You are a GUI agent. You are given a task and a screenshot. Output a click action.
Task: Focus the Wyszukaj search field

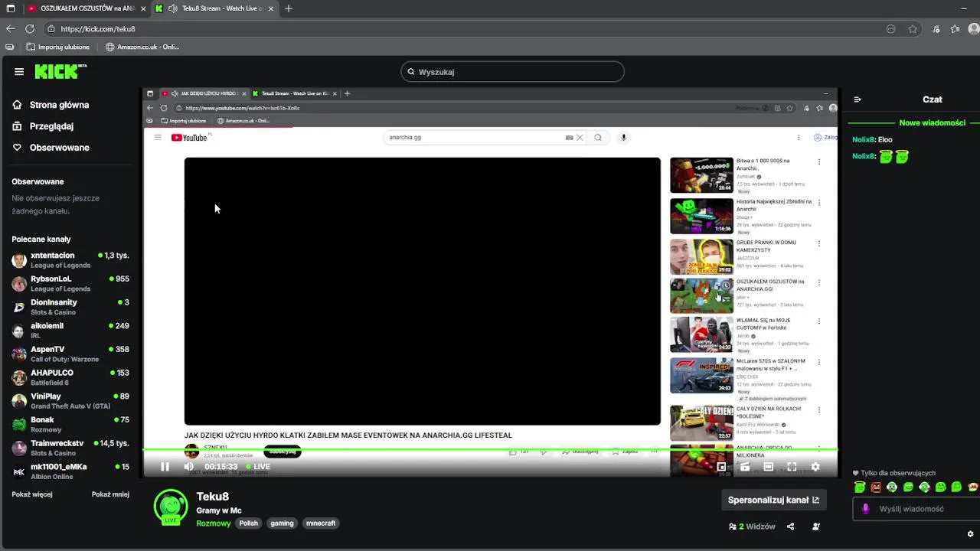click(512, 72)
